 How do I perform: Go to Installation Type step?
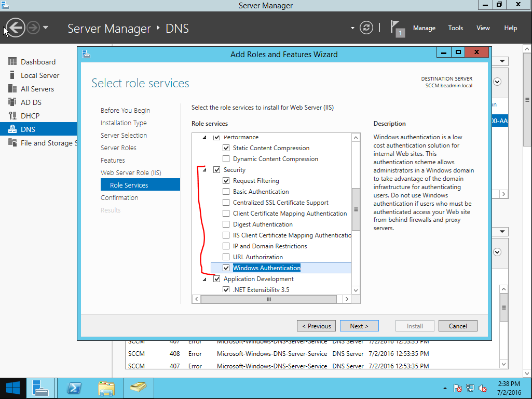(x=124, y=123)
